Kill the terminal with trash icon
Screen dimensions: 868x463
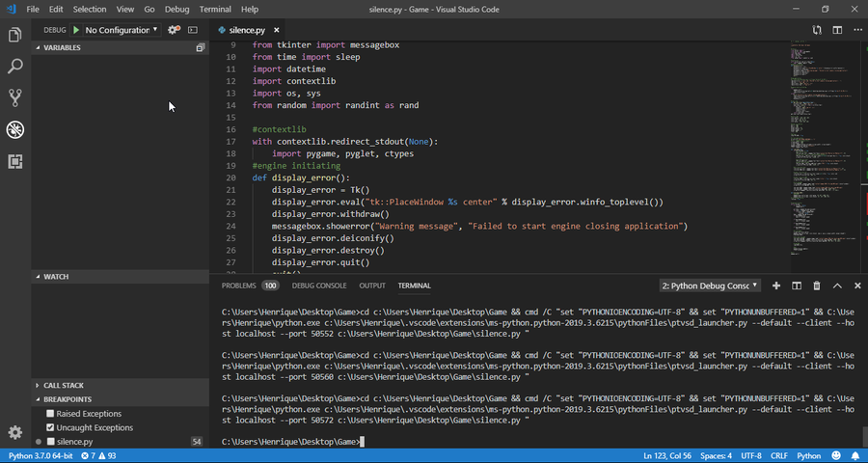click(x=817, y=286)
